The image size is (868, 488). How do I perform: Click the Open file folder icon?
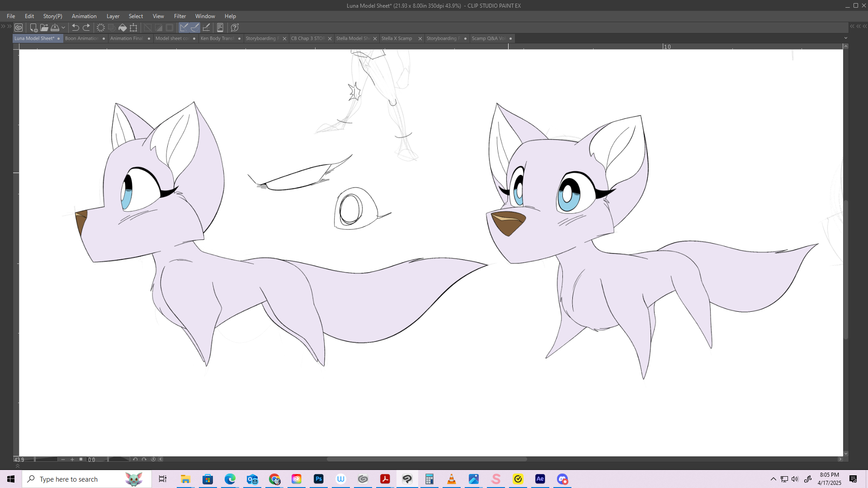click(44, 28)
